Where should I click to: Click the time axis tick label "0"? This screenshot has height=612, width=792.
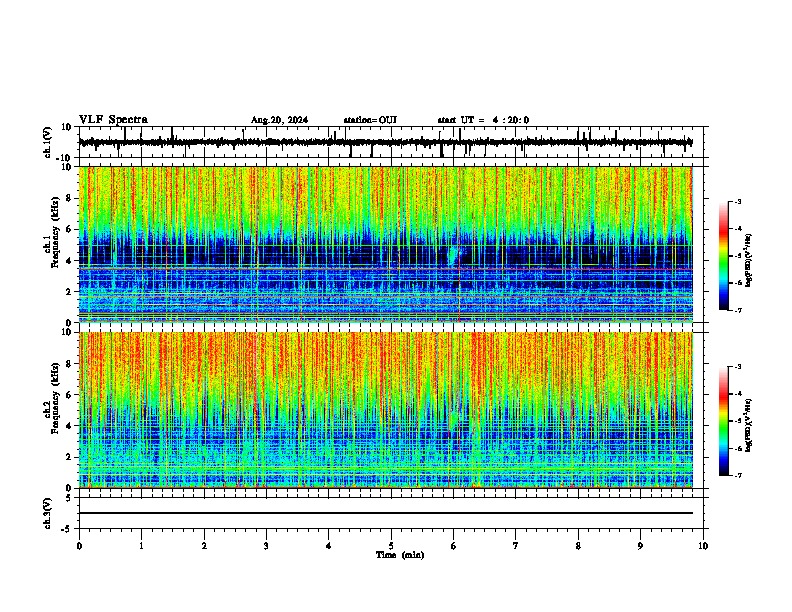(x=79, y=546)
